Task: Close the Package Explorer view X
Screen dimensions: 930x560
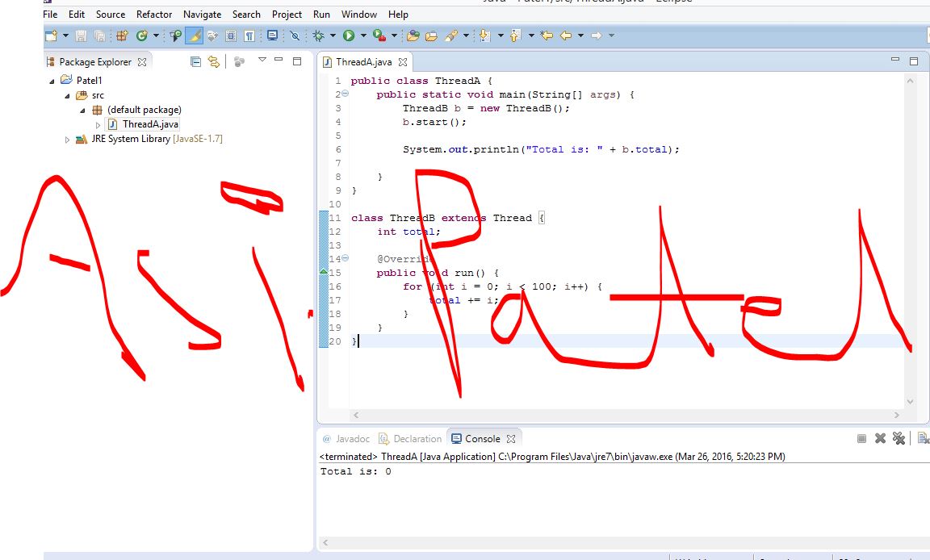Action: click(x=142, y=62)
